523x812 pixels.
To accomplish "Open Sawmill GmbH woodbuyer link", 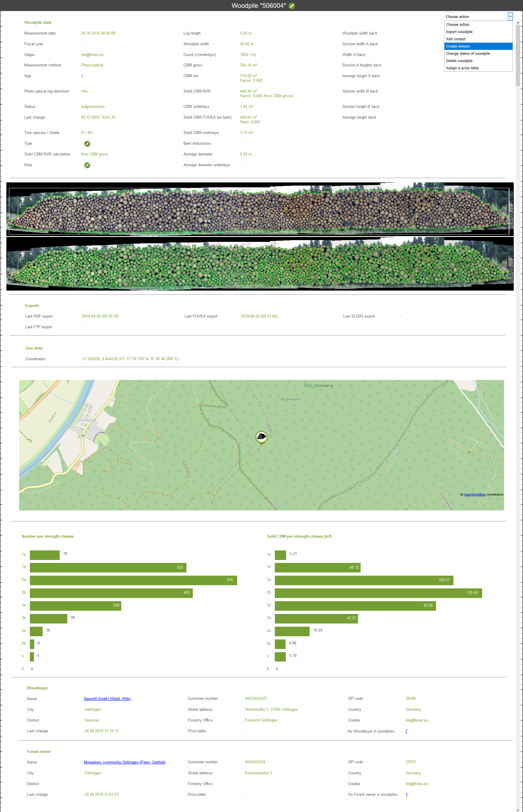I will pyautogui.click(x=107, y=699).
